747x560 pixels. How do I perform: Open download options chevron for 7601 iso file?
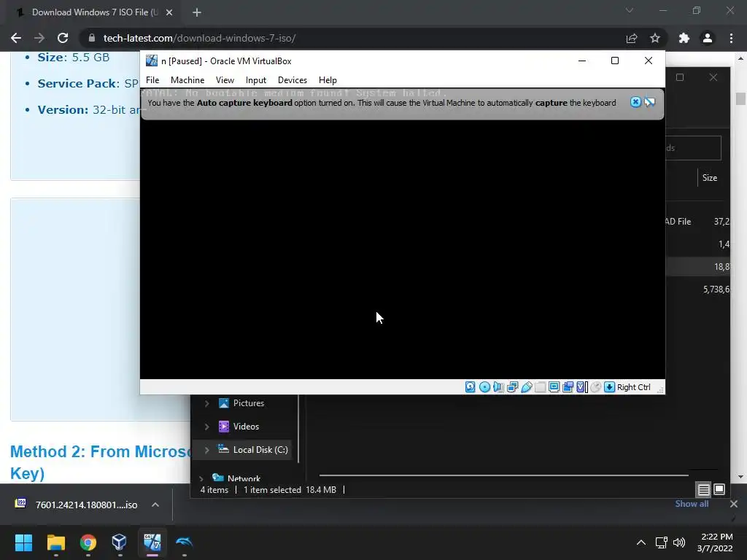[155, 505]
